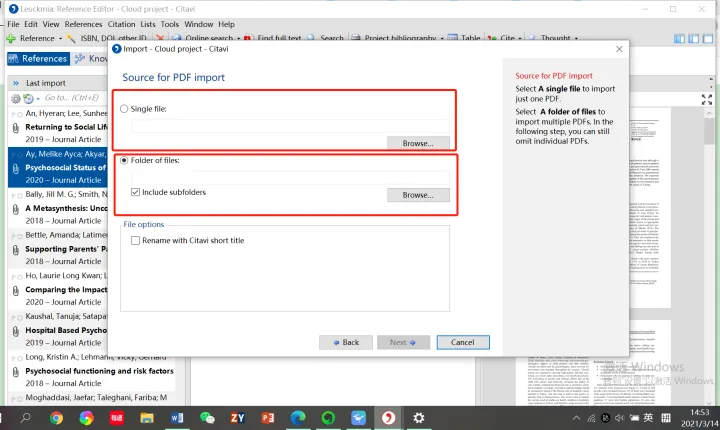Select the Single file radio button
Image resolution: width=720 pixels, height=430 pixels.
coord(125,108)
